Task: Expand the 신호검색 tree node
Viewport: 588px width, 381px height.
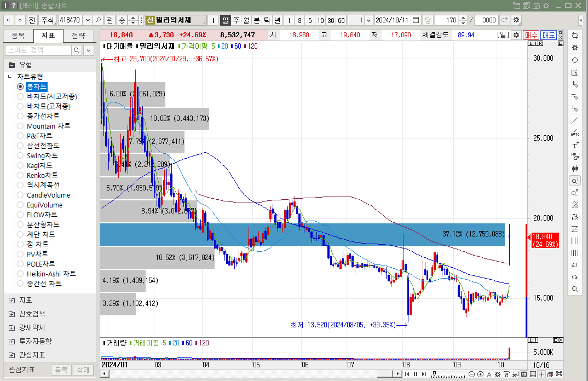Action: point(11,314)
